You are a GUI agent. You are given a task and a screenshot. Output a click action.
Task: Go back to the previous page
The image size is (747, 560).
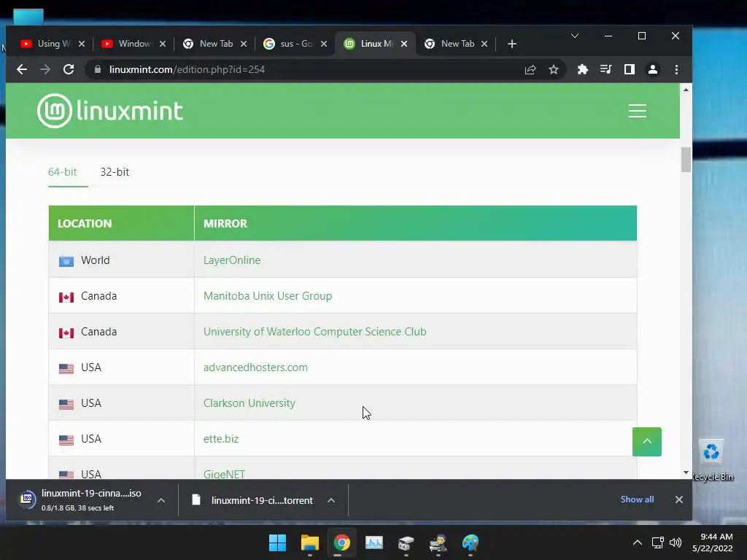[x=22, y=69]
